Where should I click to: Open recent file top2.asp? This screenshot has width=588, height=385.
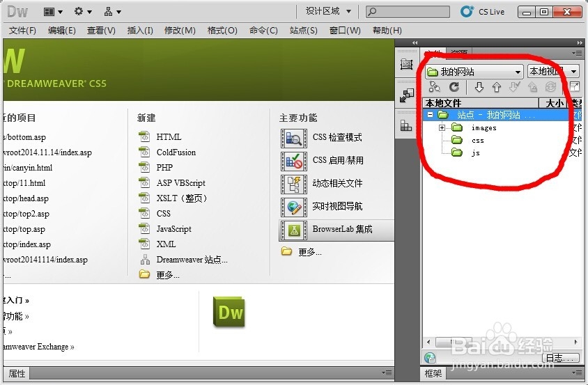(26, 214)
